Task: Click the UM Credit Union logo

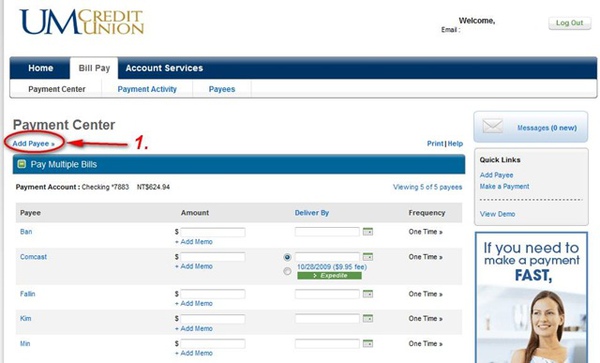Action: pyautogui.click(x=82, y=22)
